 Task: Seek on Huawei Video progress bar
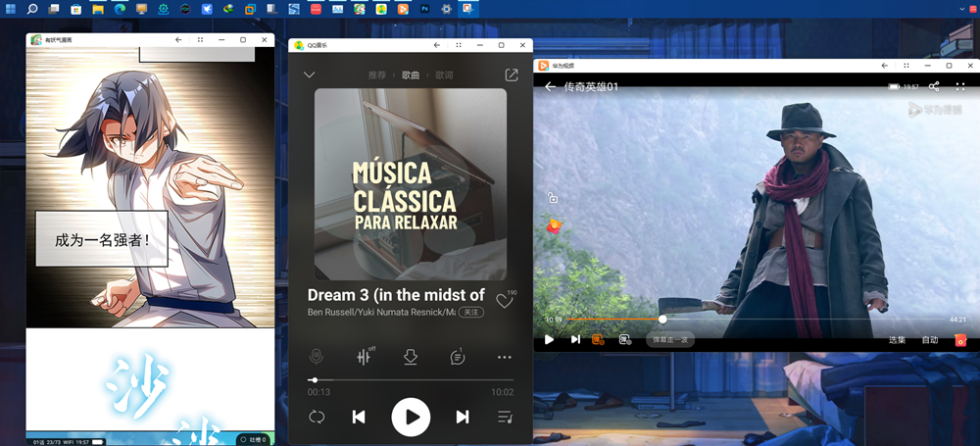pos(757,319)
